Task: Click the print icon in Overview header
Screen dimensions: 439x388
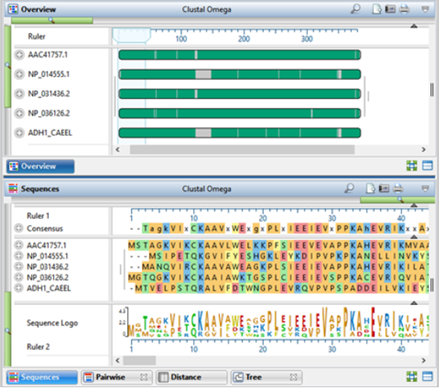Action: tap(404, 9)
